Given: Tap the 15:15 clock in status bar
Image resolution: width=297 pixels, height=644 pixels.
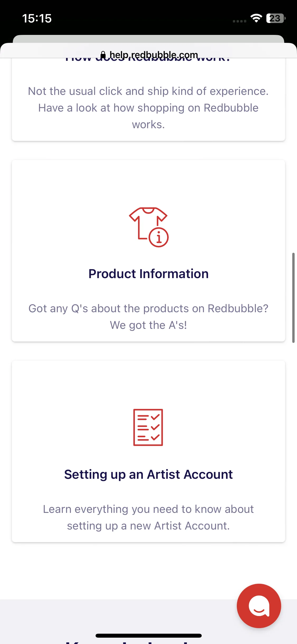Looking at the screenshot, I should (x=37, y=19).
